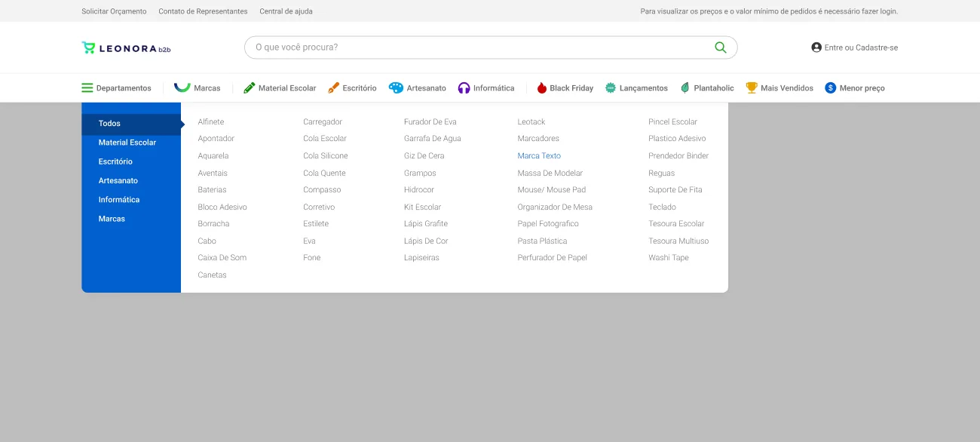The image size is (980, 442).
Task: Open the Furador De Eva category
Action: point(430,121)
